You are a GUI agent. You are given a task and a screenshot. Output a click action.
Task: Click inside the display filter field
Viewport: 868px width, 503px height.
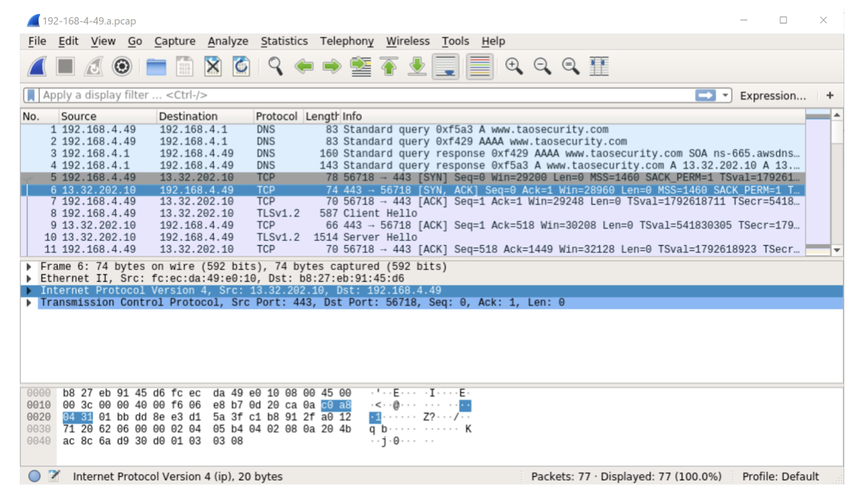click(264, 93)
